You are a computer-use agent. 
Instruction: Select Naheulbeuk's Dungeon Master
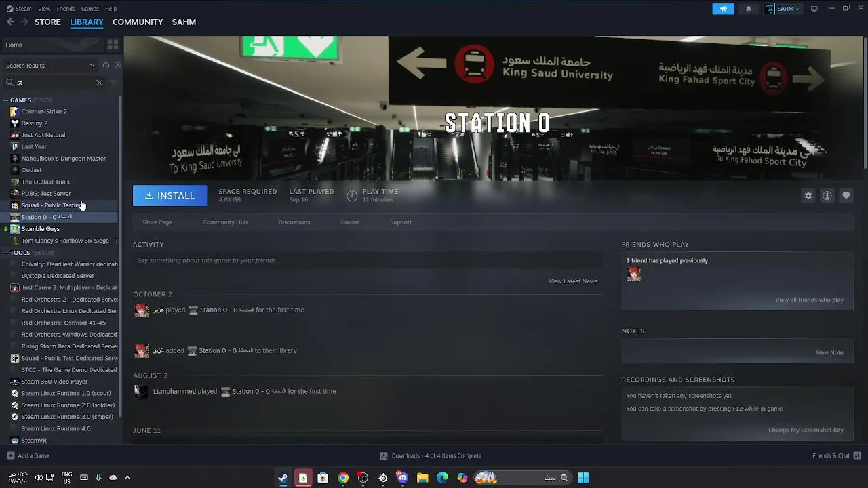(63, 159)
